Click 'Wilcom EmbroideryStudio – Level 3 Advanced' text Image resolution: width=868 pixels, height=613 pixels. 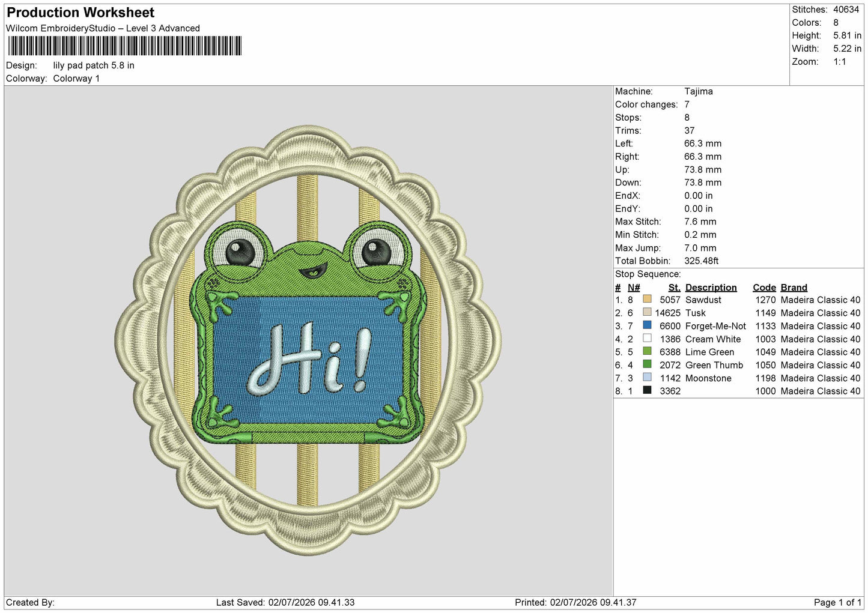coord(103,28)
